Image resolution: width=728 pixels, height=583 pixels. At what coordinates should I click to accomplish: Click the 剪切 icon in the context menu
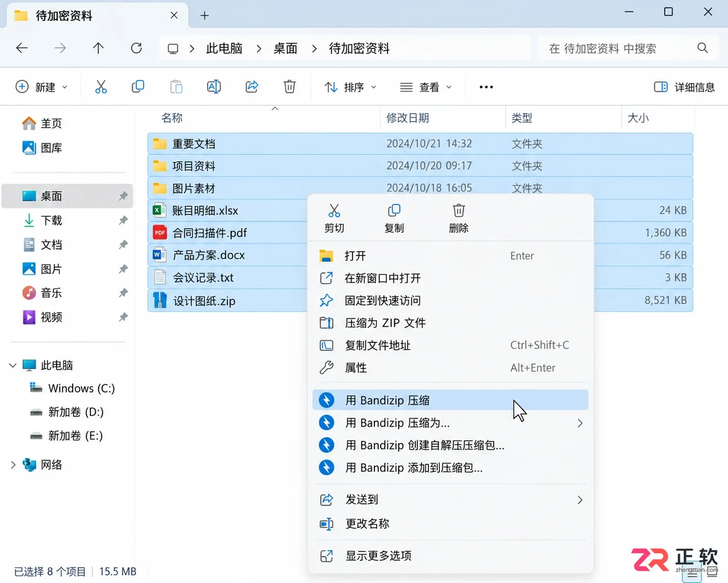[x=334, y=210]
